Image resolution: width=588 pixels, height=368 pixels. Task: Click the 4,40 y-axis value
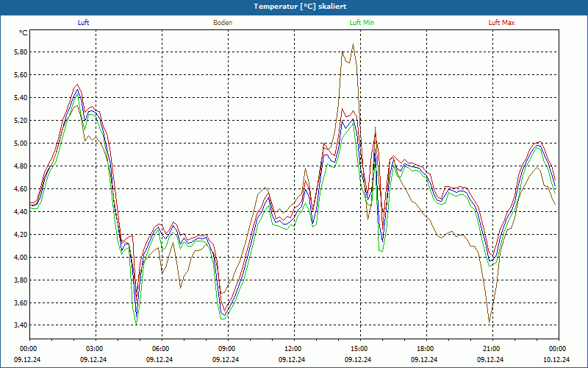(x=21, y=212)
